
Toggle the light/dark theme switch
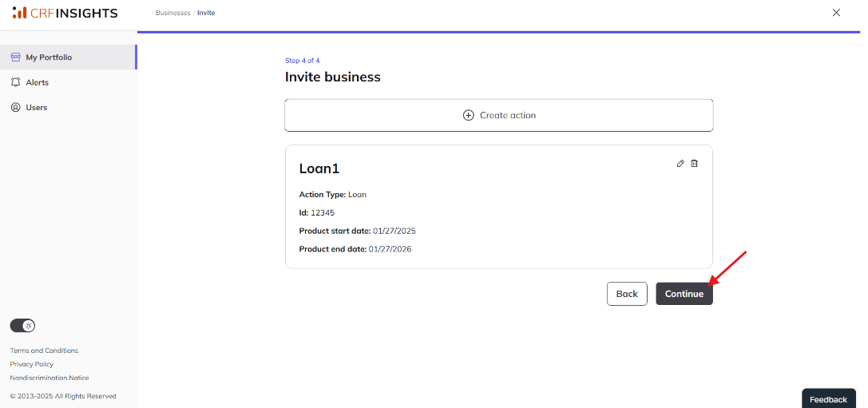pyautogui.click(x=22, y=326)
